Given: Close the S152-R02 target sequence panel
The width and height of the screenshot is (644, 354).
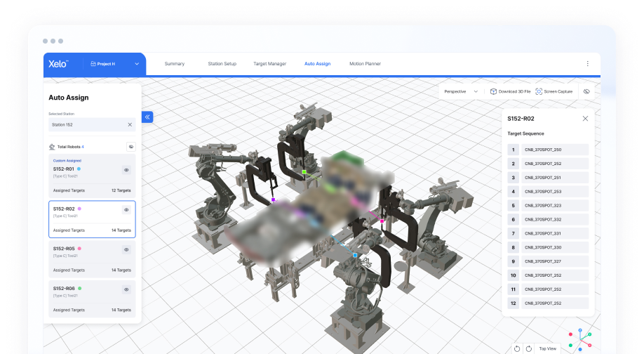Looking at the screenshot, I should 585,119.
